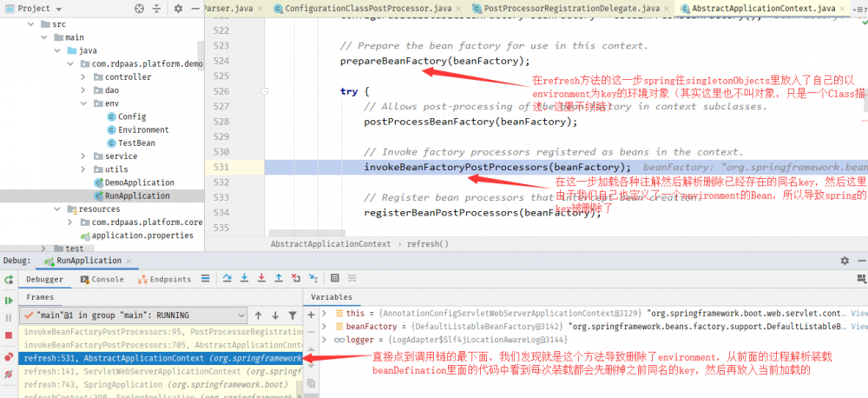The width and height of the screenshot is (868, 398).
Task: Toggle mute breakpoints
Action: coord(9,375)
